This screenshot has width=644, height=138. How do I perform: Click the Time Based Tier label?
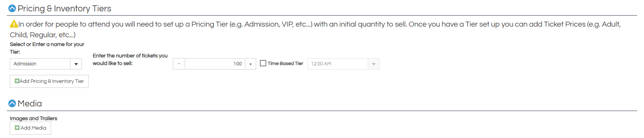point(285,63)
